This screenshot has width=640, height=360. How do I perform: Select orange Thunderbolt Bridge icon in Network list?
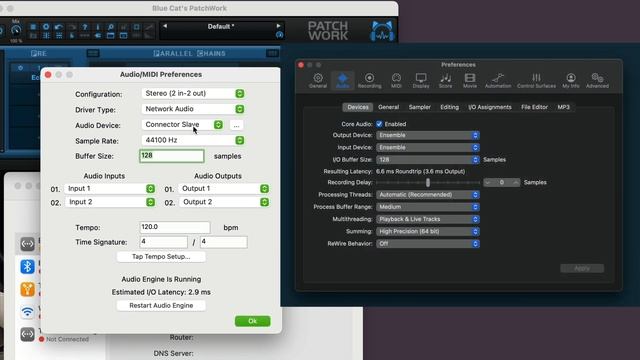click(x=27, y=289)
